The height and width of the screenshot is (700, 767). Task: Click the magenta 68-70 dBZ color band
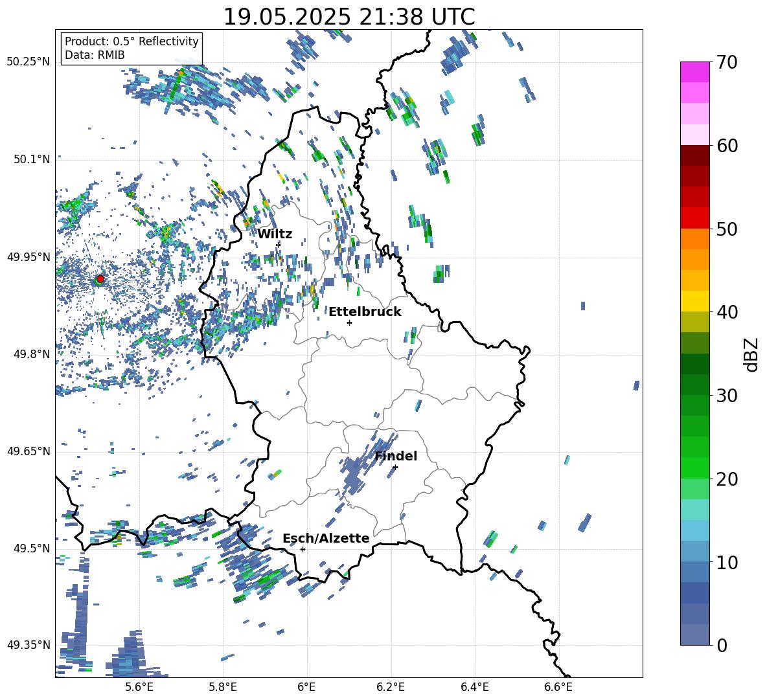tap(694, 72)
